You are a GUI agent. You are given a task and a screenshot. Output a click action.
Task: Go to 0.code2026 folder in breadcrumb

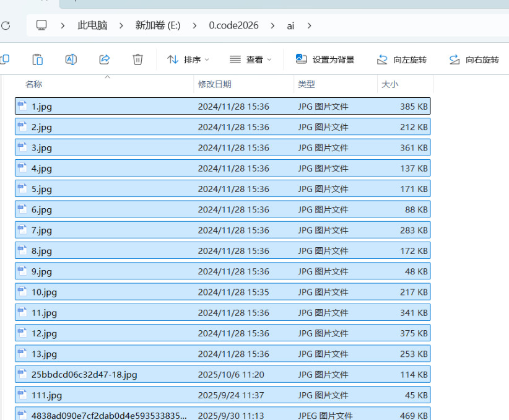click(233, 25)
